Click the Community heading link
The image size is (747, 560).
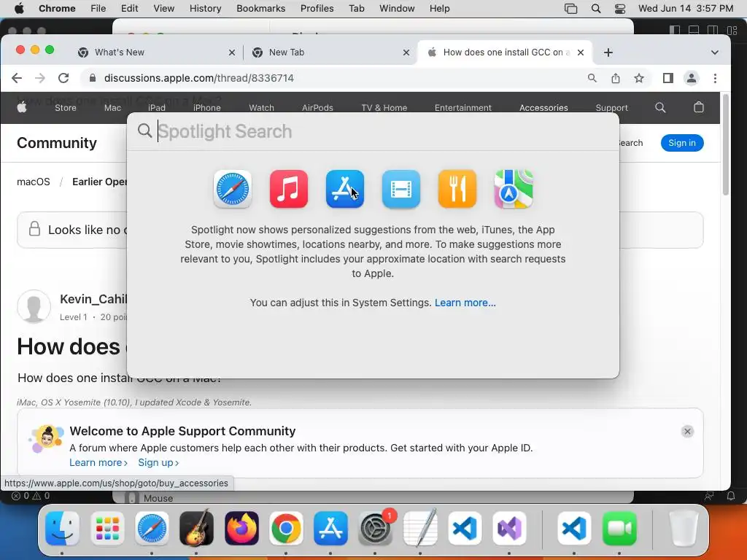(57, 143)
